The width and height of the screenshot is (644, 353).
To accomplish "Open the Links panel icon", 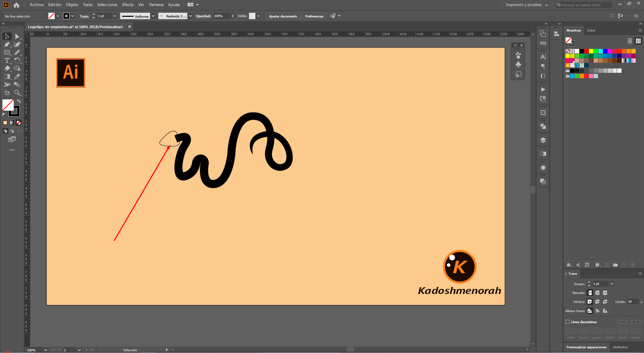I will pyautogui.click(x=543, y=43).
